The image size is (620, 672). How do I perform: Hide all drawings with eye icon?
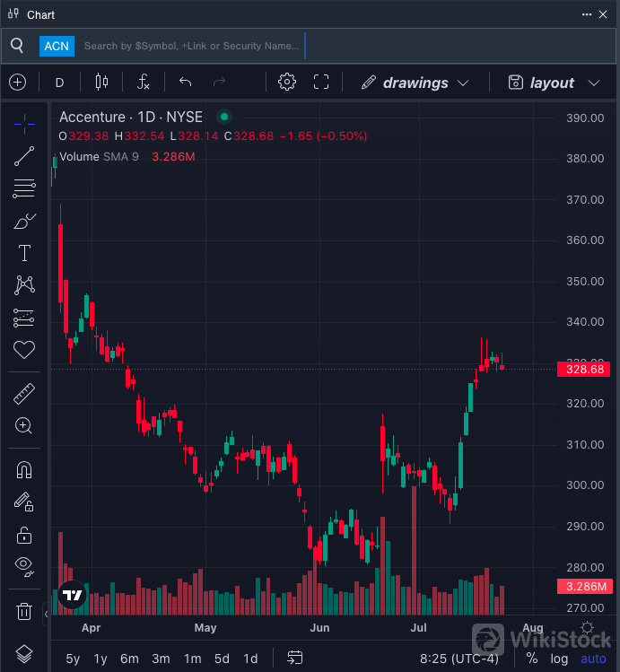(24, 566)
